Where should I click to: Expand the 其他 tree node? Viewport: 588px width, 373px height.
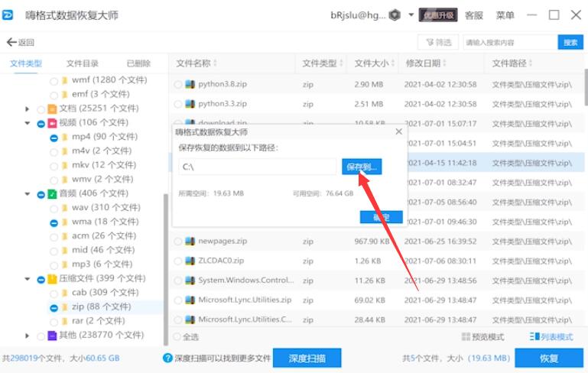pos(27,336)
